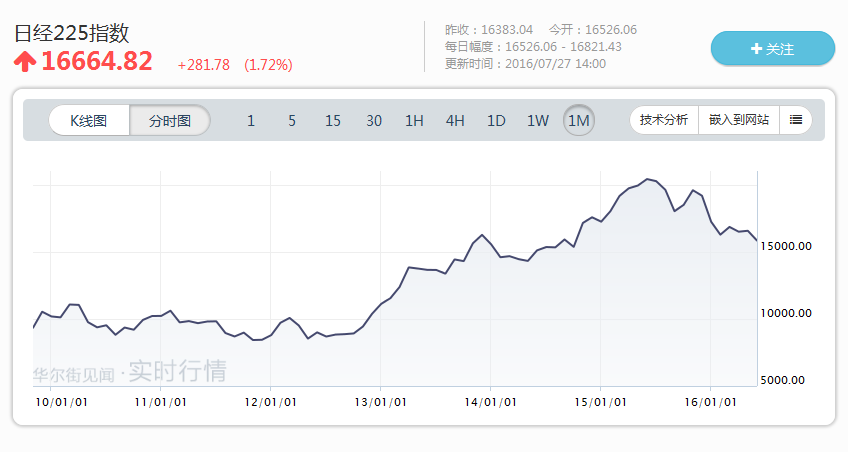Select the 1 minute interval
The image size is (848, 452).
[251, 121]
